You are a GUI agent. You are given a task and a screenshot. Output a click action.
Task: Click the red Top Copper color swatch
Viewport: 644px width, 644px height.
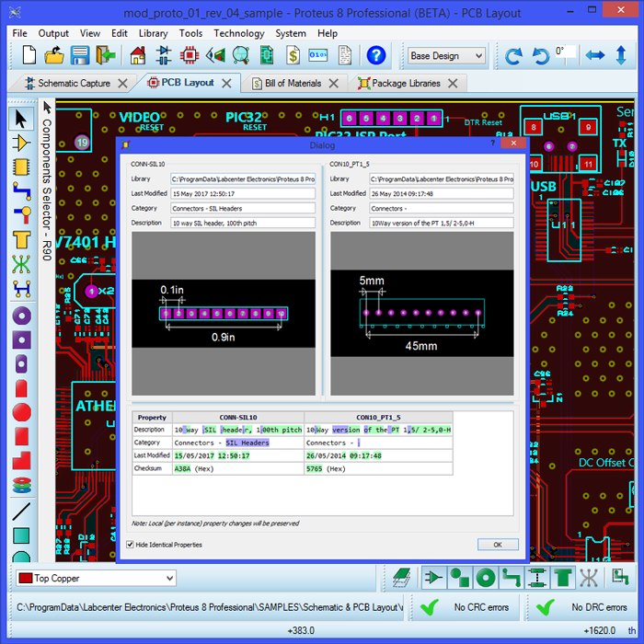pos(26,579)
